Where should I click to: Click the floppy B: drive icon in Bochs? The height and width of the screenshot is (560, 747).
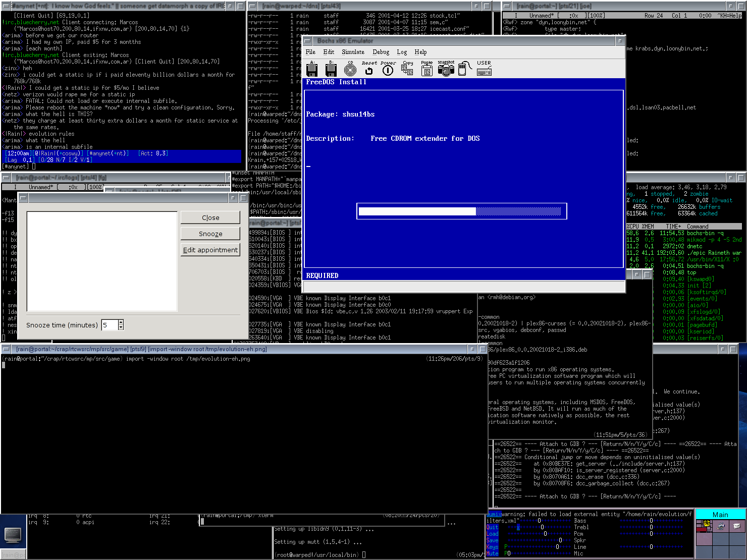click(331, 69)
